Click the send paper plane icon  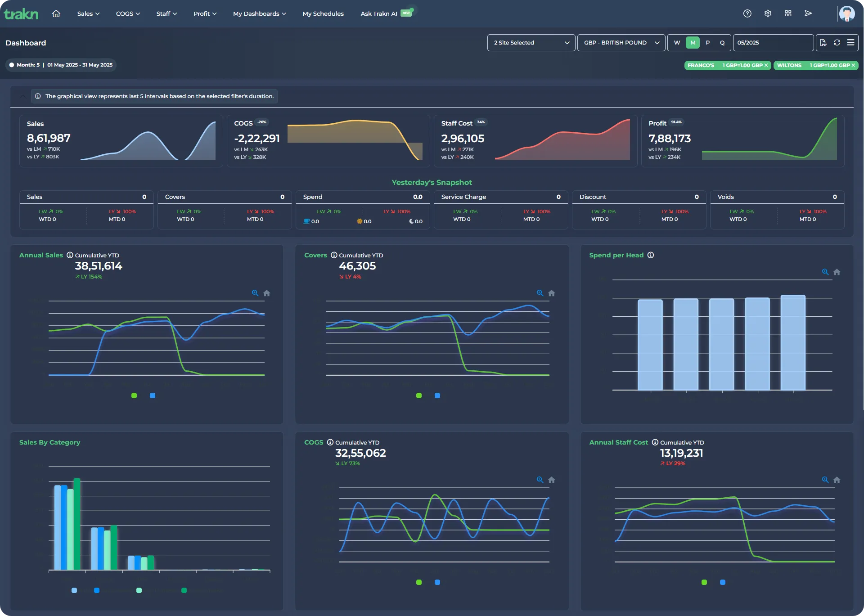tap(808, 13)
